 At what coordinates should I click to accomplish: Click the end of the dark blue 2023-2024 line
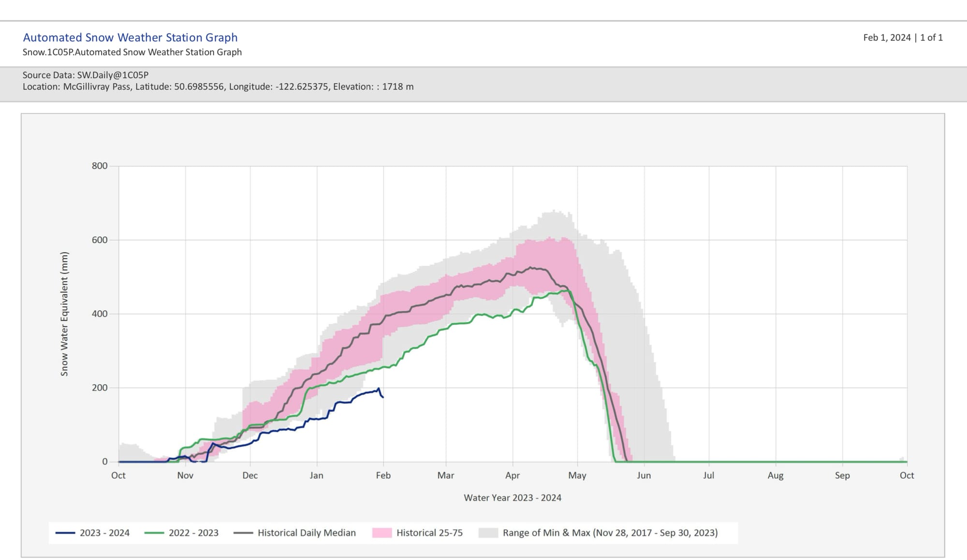tap(383, 397)
